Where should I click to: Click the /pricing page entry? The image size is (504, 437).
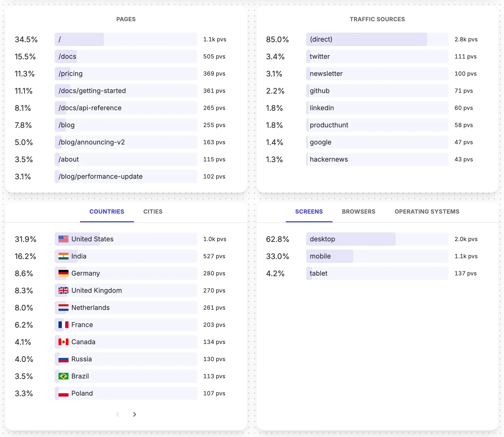(126, 74)
